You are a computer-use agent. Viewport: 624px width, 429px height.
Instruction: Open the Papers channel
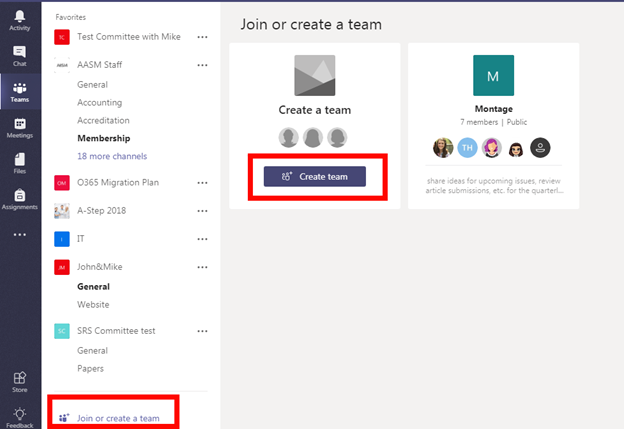tap(90, 369)
